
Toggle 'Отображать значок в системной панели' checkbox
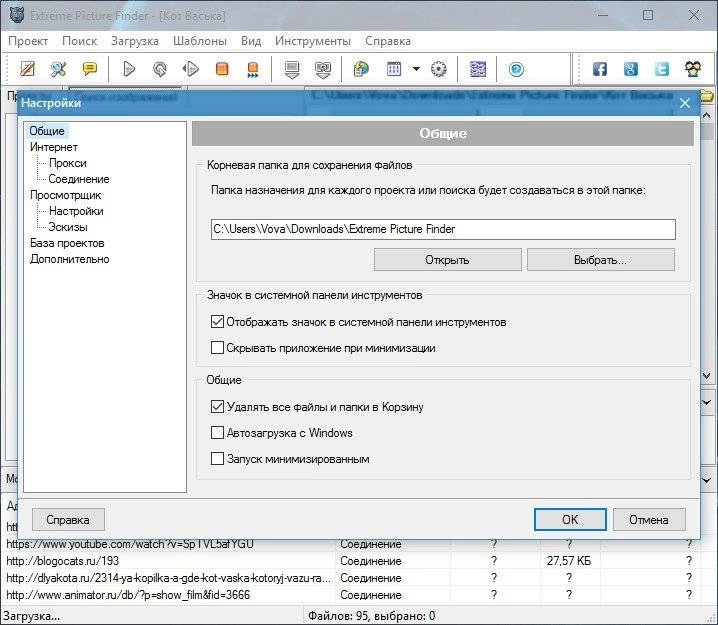[x=217, y=322]
